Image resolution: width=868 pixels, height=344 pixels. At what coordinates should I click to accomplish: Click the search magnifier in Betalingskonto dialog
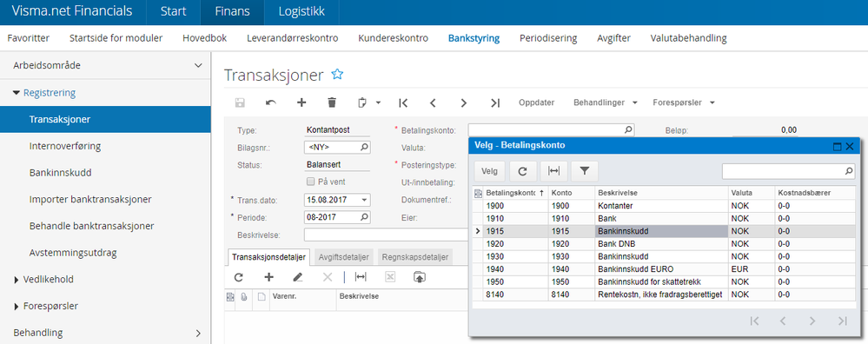pos(849,172)
